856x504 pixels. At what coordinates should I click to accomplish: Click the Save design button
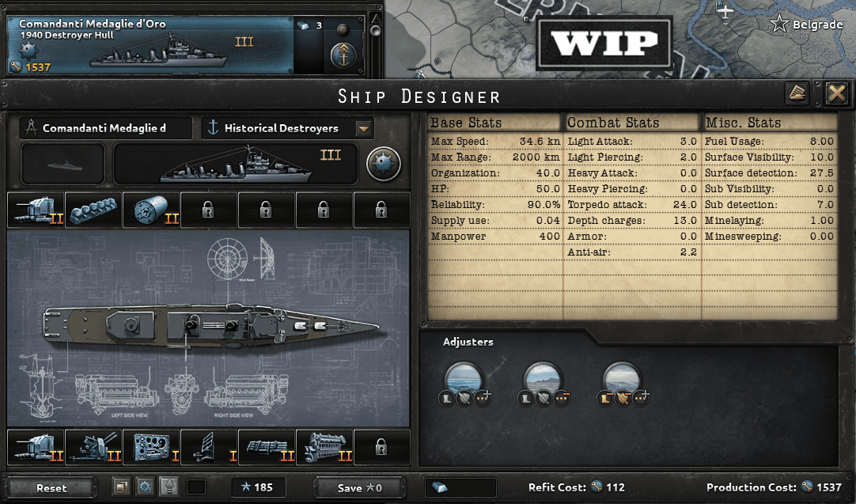[360, 487]
